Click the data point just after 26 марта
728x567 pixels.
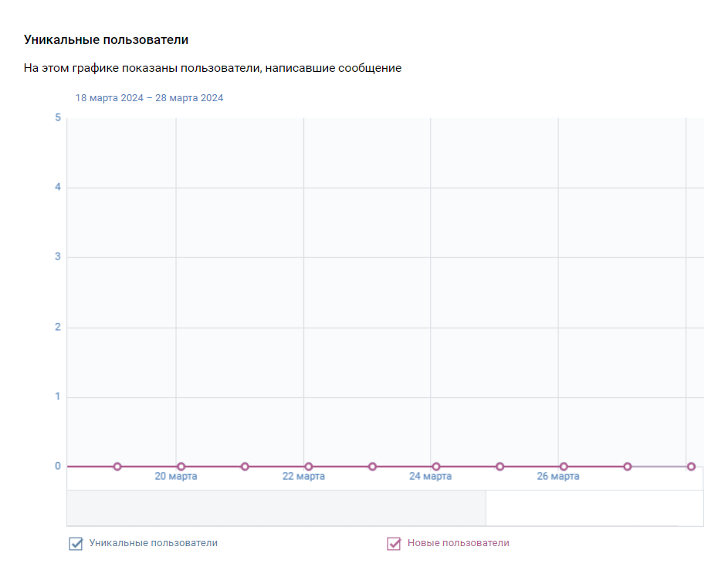[627, 467]
